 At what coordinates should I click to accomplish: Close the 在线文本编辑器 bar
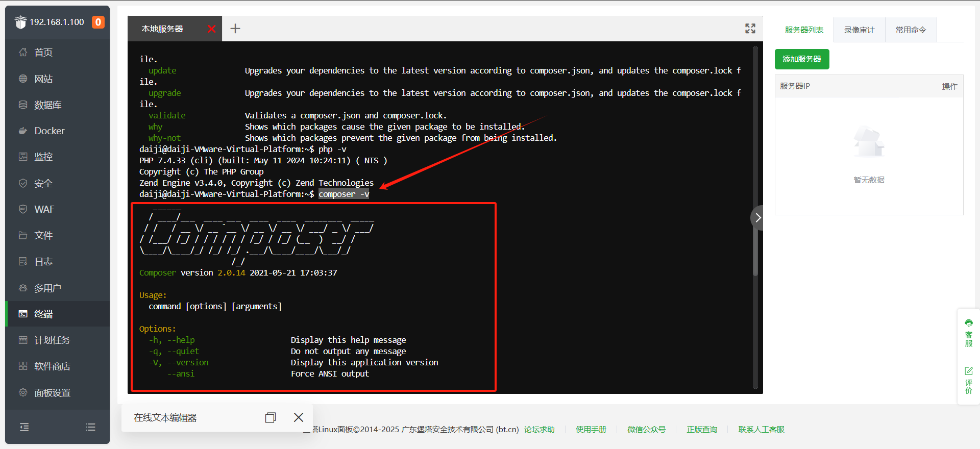pos(299,417)
